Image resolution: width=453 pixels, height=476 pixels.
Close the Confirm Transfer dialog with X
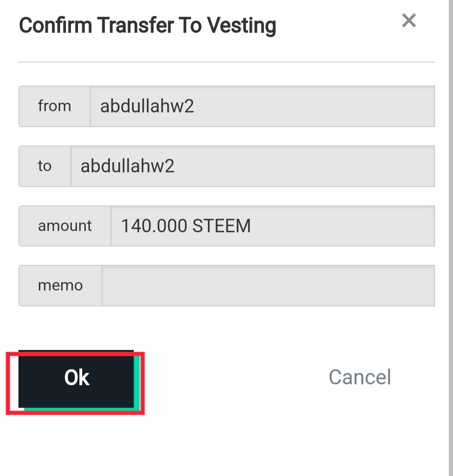pos(409,21)
